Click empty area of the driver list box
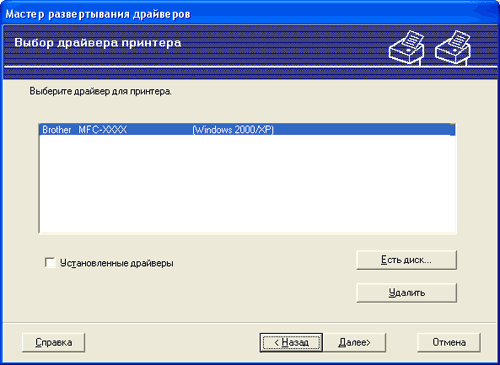This screenshot has width=500, height=365. click(247, 183)
